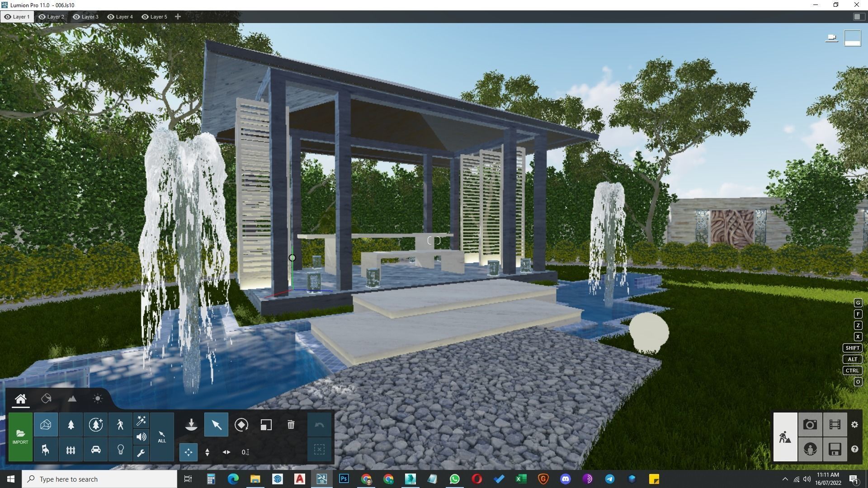Switch to the Landscape tab (mountain)

[x=72, y=399]
